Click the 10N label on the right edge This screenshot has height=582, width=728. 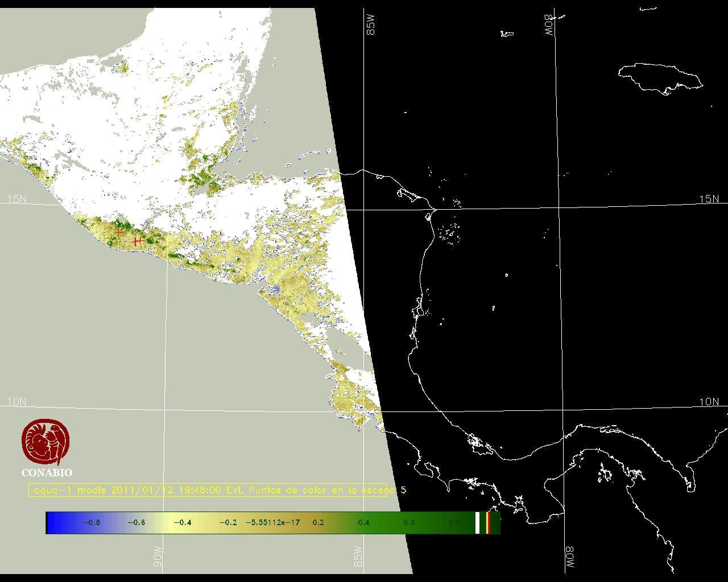click(709, 402)
